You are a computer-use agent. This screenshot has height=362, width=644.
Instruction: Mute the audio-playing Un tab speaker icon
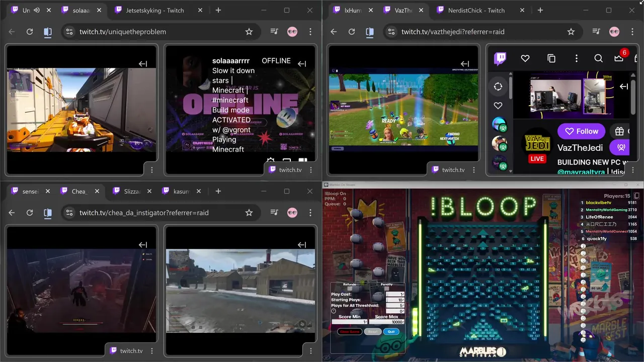coord(37,10)
